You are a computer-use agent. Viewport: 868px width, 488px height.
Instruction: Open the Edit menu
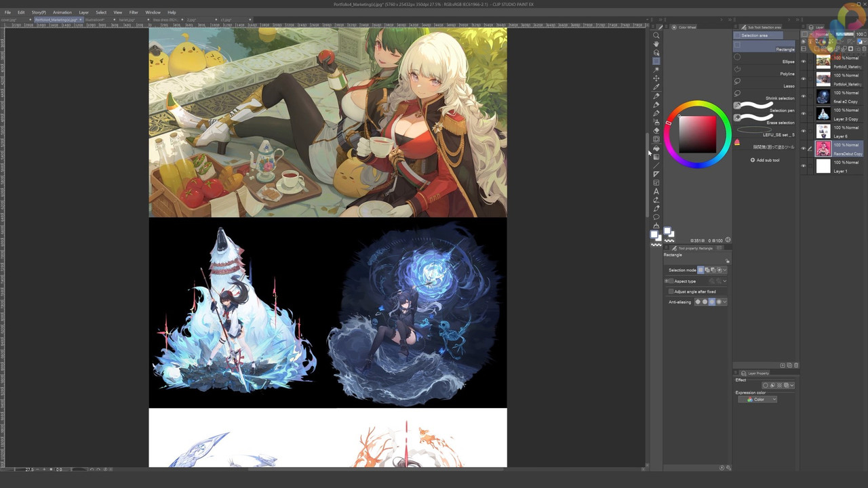point(21,12)
